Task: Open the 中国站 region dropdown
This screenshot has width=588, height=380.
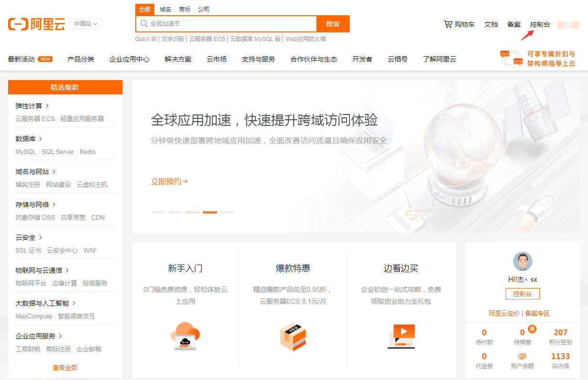Action: point(86,24)
